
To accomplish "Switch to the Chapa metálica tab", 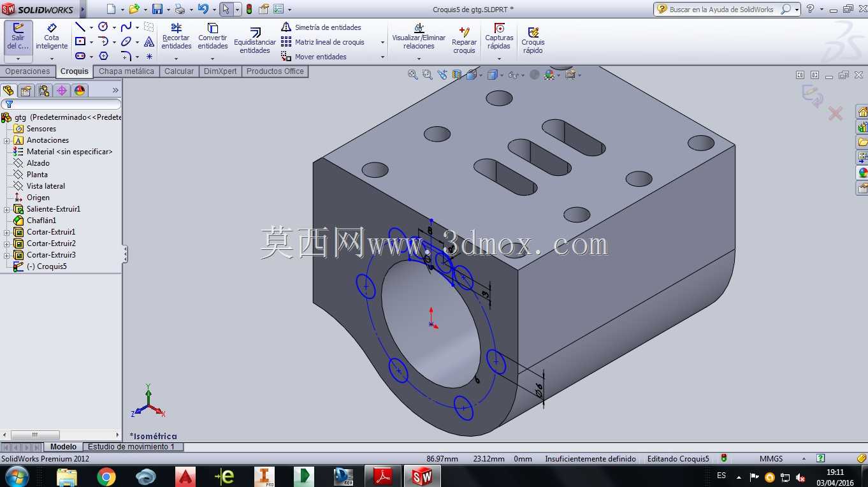I will click(126, 71).
